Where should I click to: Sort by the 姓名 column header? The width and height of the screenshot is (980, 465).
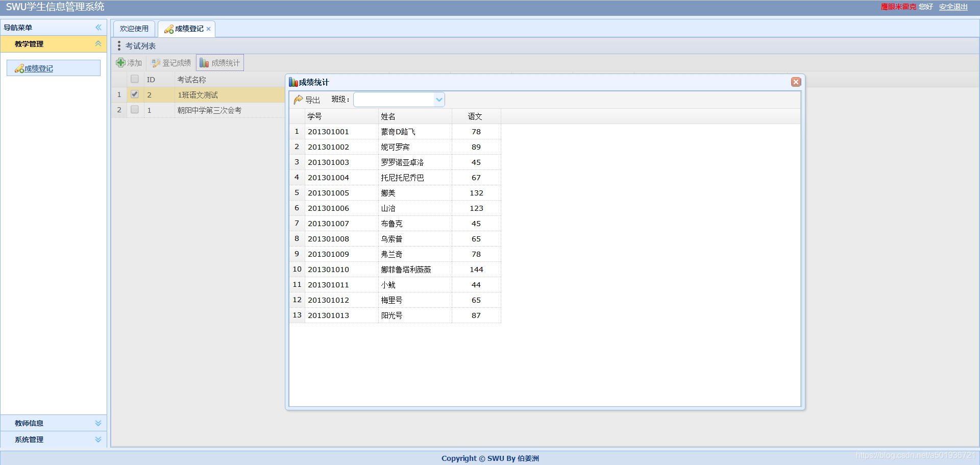[x=415, y=116]
